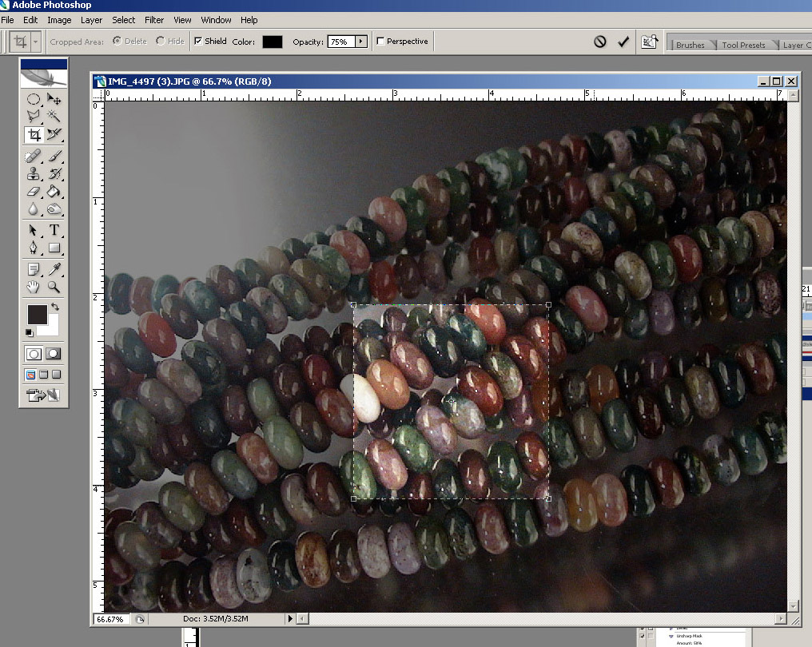The height and width of the screenshot is (647, 812).
Task: Open the Select menu
Action: tap(123, 20)
